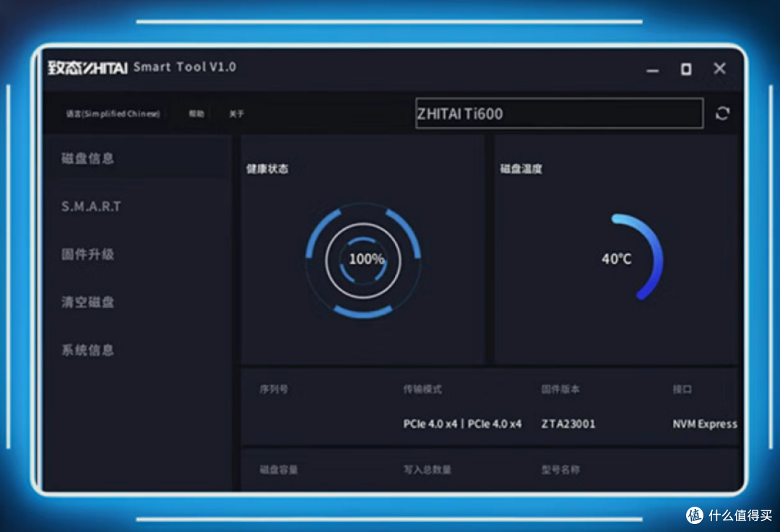Select the NVM Express interface value
Viewport: 780px width, 532px height.
(705, 424)
